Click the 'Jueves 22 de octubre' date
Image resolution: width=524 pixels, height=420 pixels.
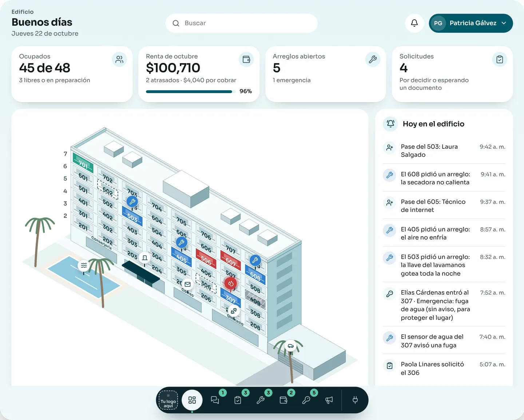tap(45, 33)
